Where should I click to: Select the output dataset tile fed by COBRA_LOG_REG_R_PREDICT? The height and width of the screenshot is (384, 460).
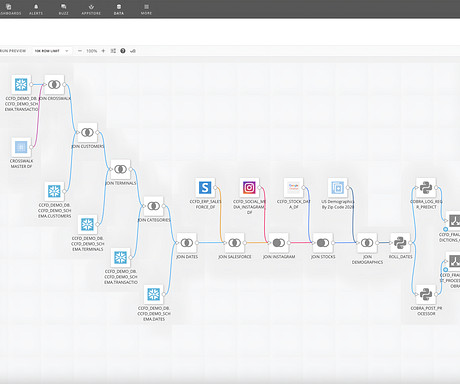454,221
